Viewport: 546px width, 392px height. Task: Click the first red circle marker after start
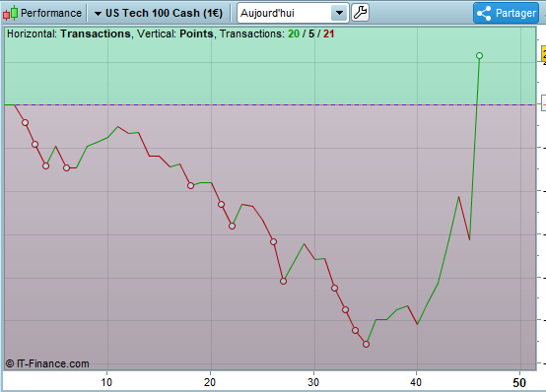25,122
